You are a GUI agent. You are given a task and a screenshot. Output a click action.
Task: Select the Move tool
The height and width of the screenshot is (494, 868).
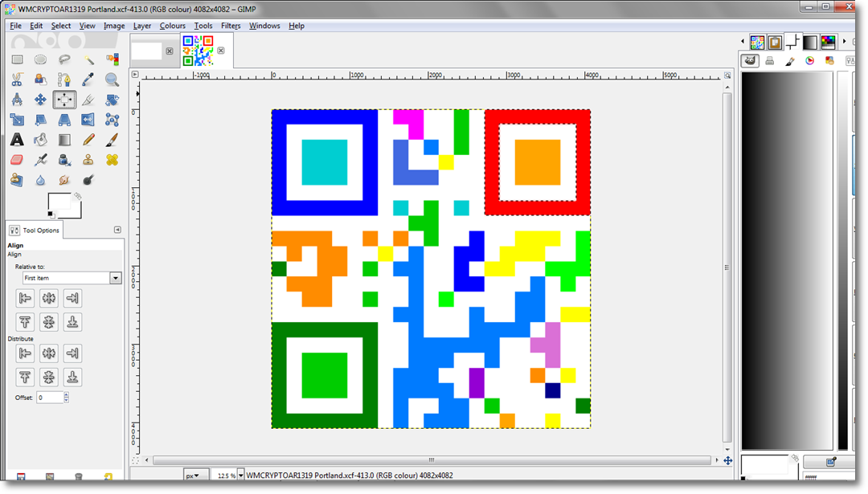40,100
